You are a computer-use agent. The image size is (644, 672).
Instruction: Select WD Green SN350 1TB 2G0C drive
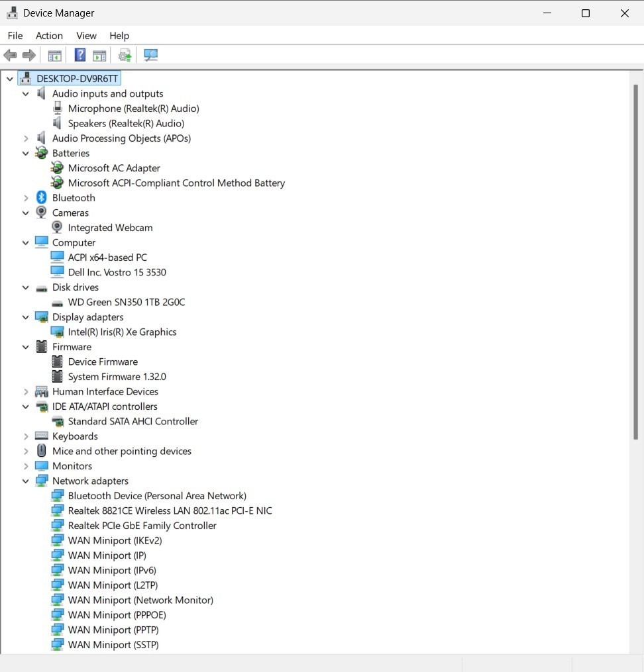coord(127,302)
